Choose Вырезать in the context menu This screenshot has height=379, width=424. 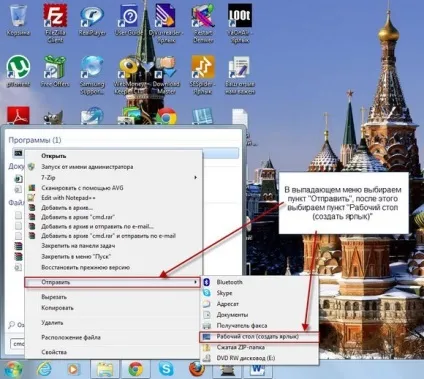[x=113, y=297]
